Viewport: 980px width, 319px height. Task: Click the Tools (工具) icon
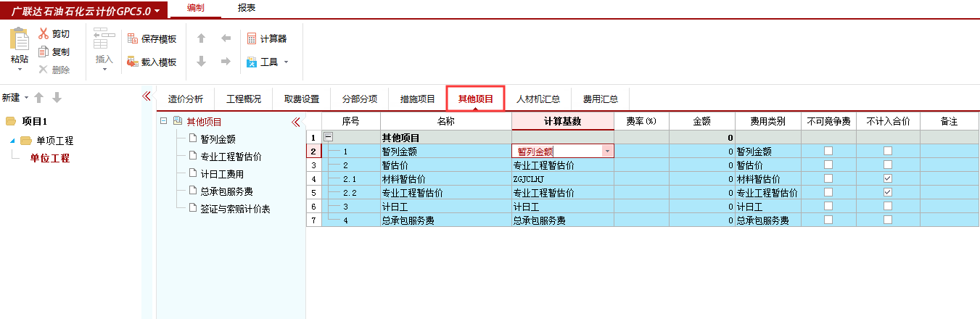[x=252, y=62]
